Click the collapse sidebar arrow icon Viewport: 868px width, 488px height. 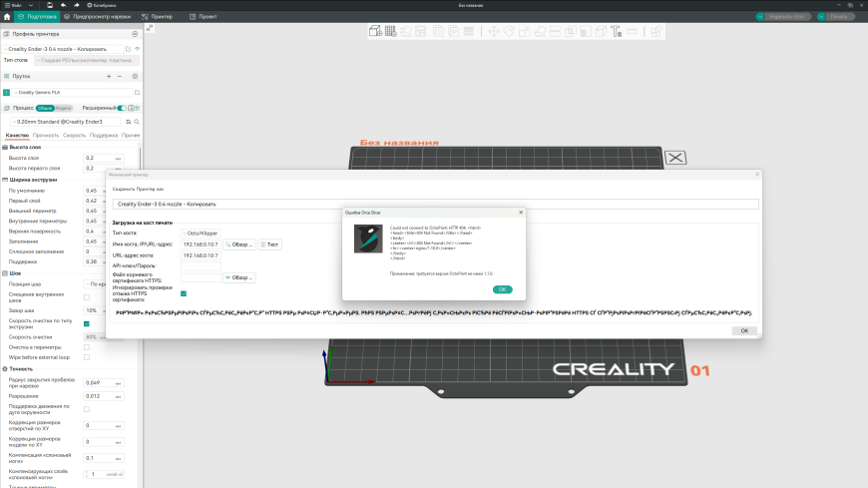pyautogui.click(x=150, y=28)
